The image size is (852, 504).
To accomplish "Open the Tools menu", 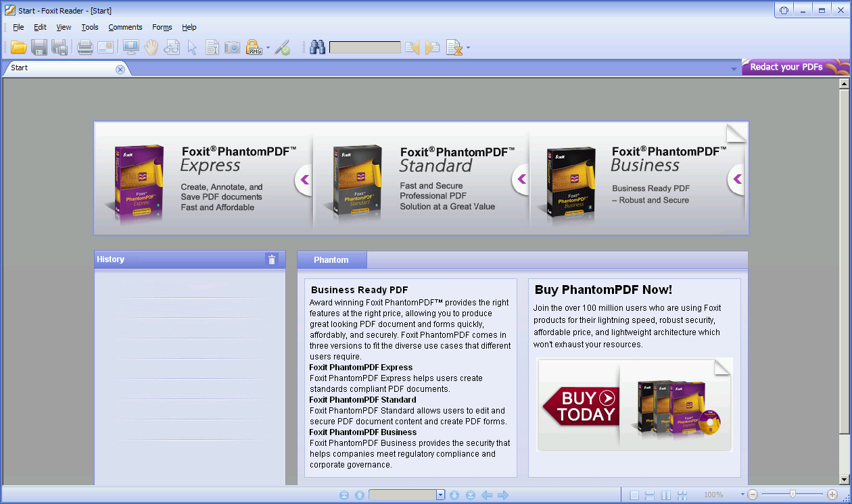I will [90, 27].
